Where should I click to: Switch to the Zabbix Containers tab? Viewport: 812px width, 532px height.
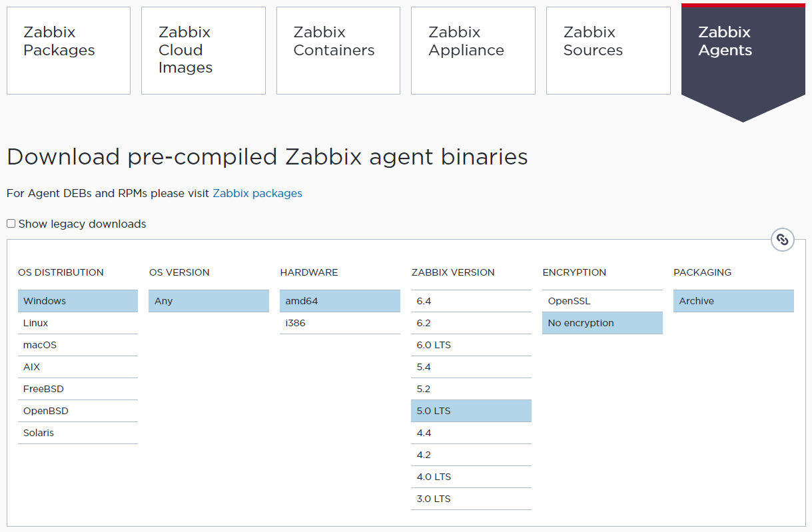[338, 50]
